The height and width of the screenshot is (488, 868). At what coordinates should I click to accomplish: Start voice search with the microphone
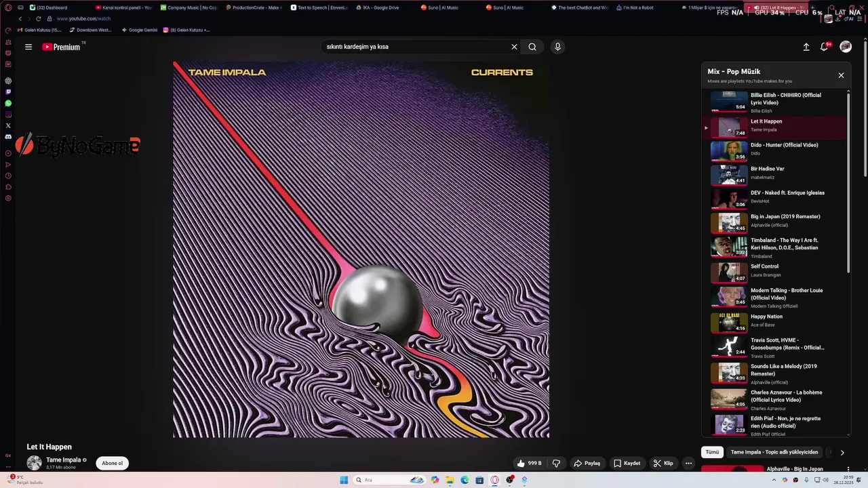557,47
